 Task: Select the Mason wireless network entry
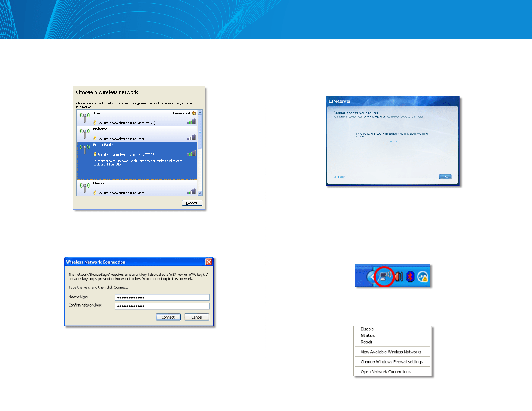pos(137,188)
